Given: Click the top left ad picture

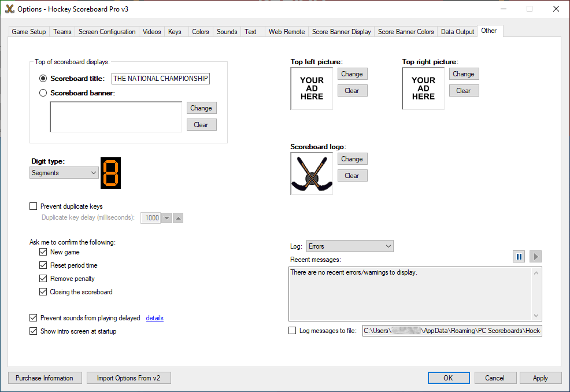Looking at the screenshot, I should 312,88.
